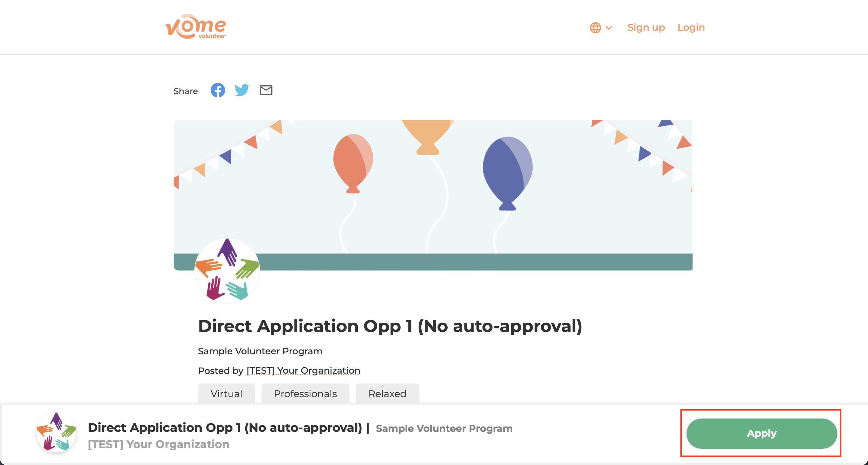This screenshot has width=868, height=465.
Task: Open the Sign up page
Action: pos(646,27)
